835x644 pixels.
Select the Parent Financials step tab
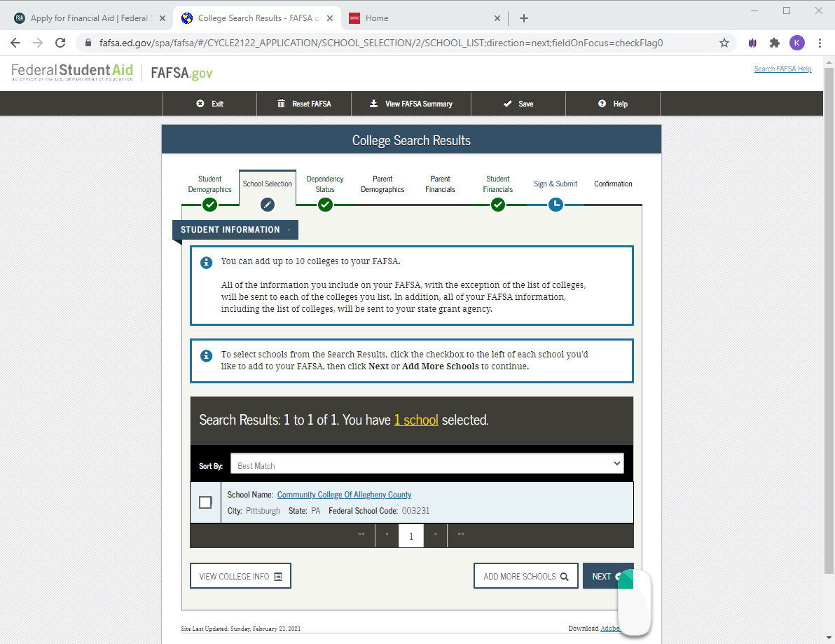(x=441, y=184)
